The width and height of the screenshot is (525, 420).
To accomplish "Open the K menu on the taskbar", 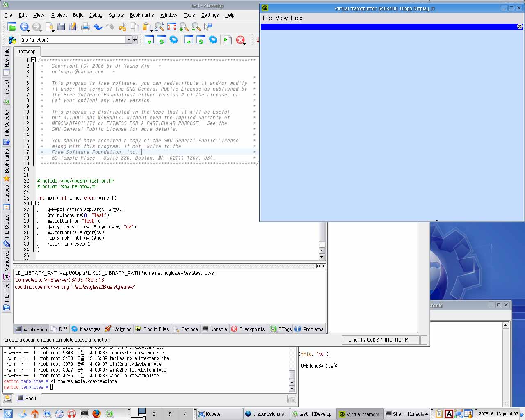I will pos(8,414).
